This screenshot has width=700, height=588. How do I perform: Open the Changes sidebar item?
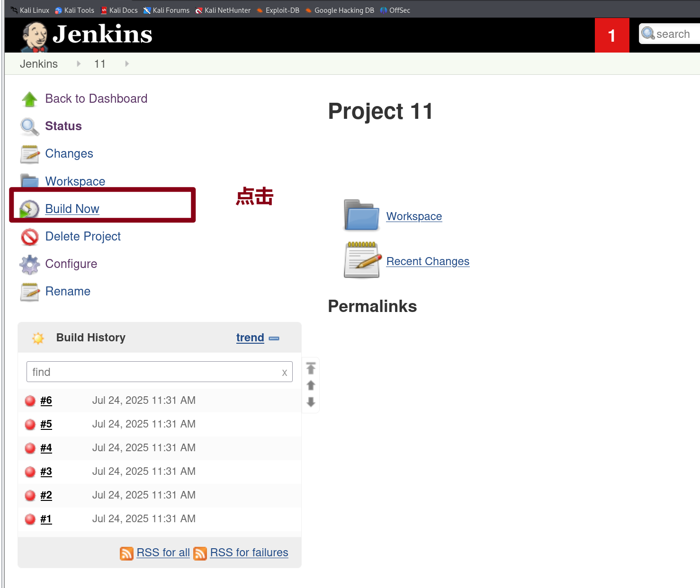click(x=69, y=154)
